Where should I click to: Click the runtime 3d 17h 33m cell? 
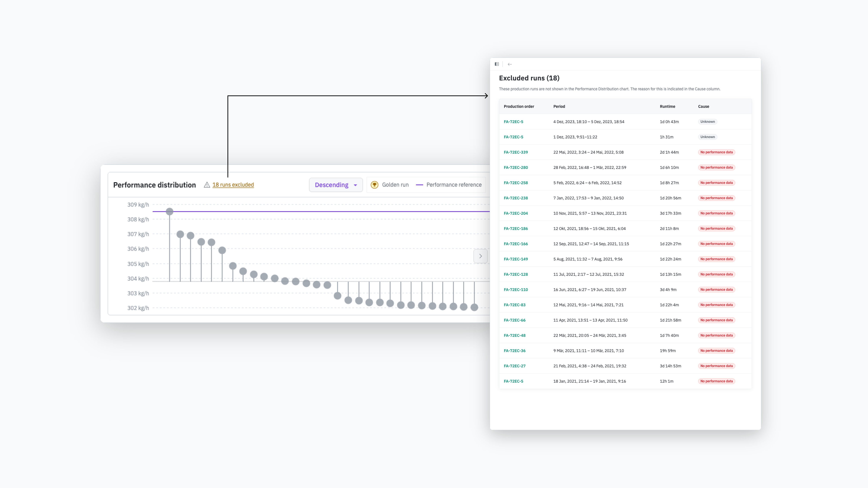[x=670, y=213]
